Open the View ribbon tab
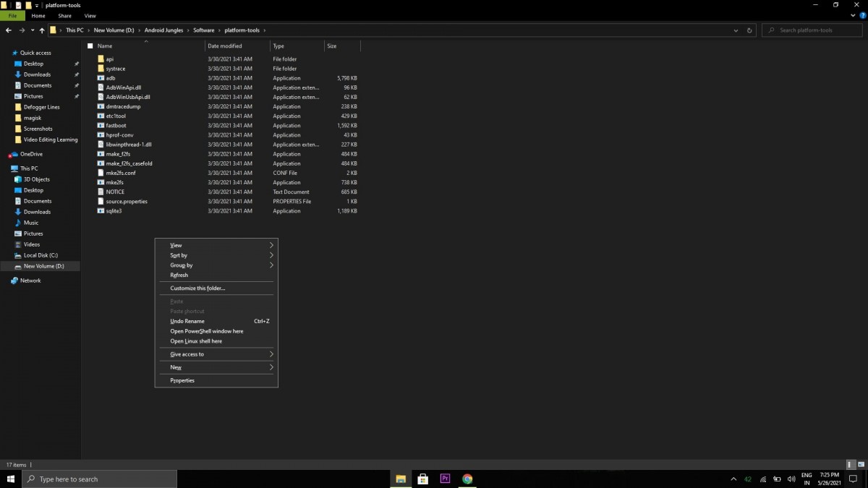 [90, 15]
